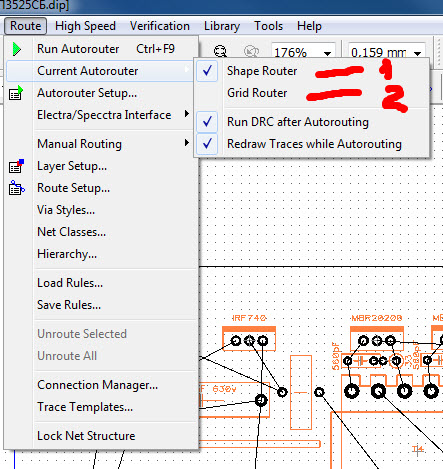Choose Layer Setup... menu entry
The height and width of the screenshot is (469, 443).
[x=100, y=166]
